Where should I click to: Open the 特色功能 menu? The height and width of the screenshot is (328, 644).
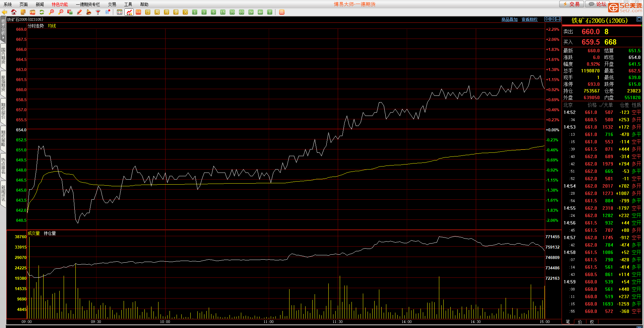(x=60, y=4)
